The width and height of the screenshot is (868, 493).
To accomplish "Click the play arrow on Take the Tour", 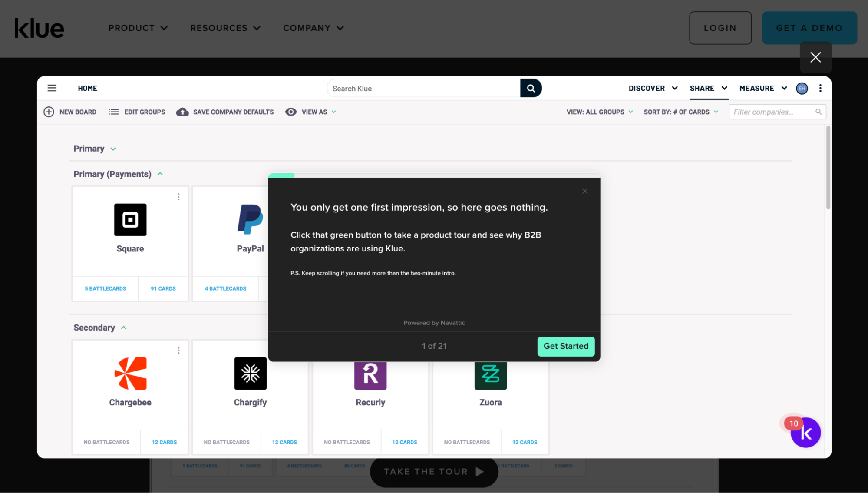I will (479, 472).
